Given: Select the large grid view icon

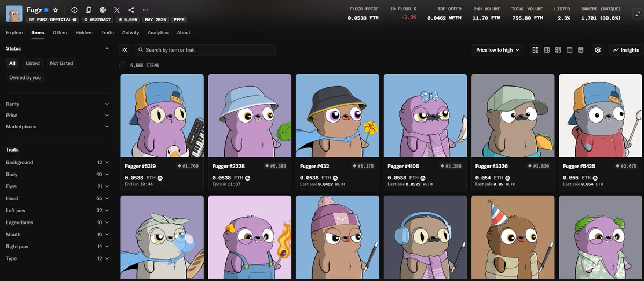Looking at the screenshot, I should click(536, 50).
